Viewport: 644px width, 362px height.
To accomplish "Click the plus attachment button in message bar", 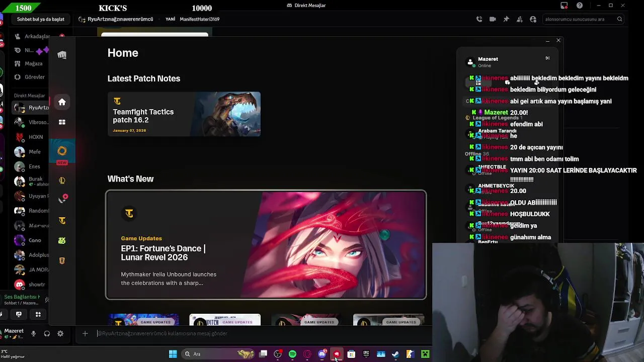I will click(x=85, y=333).
